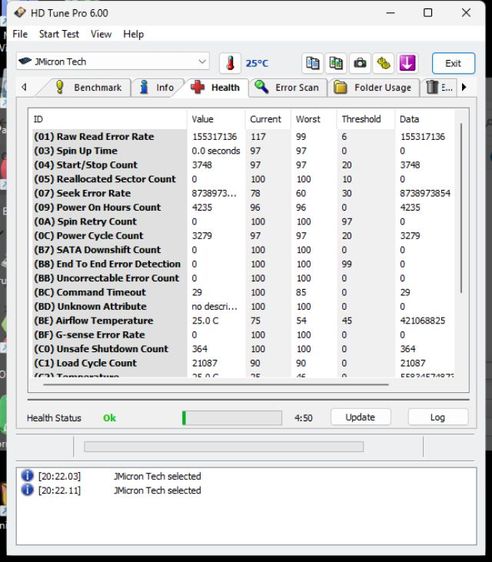Click the purple download-arrow icon
Screen dimensions: 492x562
407,63
